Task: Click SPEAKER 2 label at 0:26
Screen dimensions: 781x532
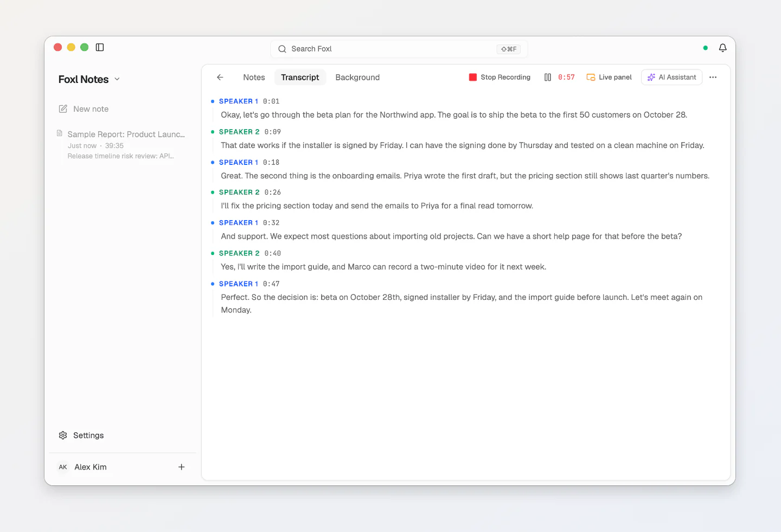Action: [x=239, y=192]
